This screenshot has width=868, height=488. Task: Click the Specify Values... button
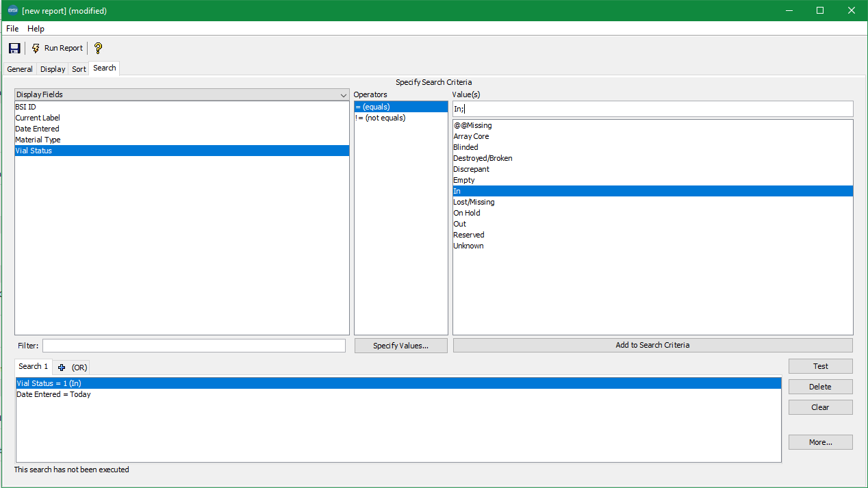pos(400,346)
